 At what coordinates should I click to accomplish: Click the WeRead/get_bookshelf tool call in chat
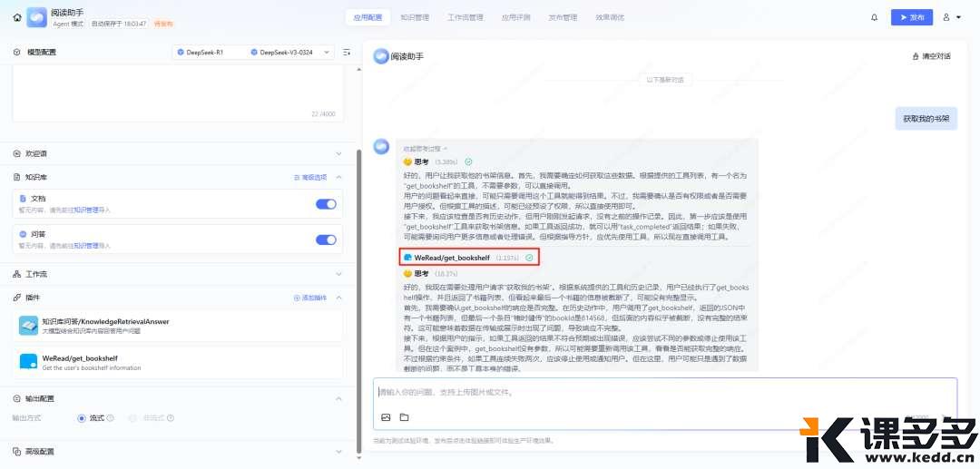469,258
